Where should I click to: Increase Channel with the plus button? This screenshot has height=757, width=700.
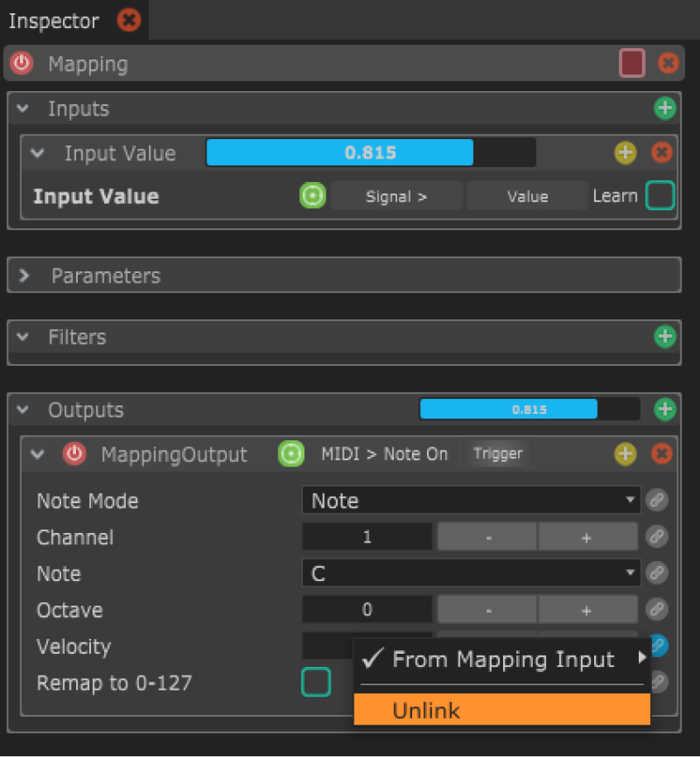click(587, 537)
